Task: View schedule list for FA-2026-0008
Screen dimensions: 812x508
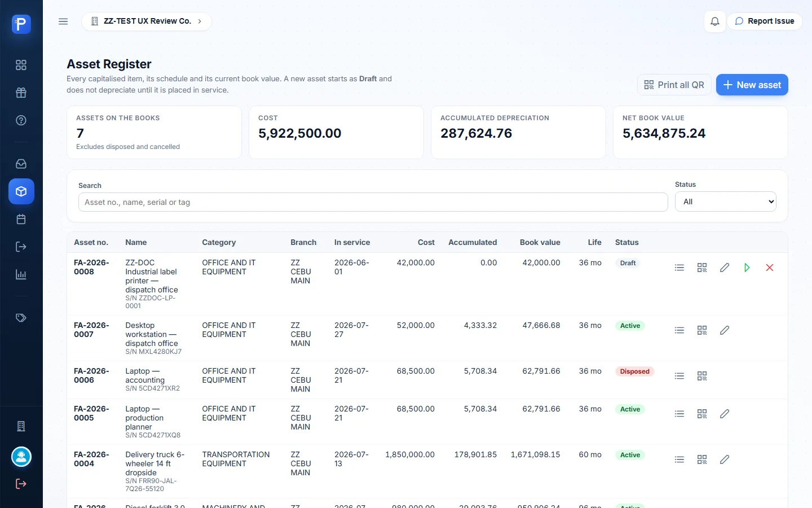Action: (679, 268)
